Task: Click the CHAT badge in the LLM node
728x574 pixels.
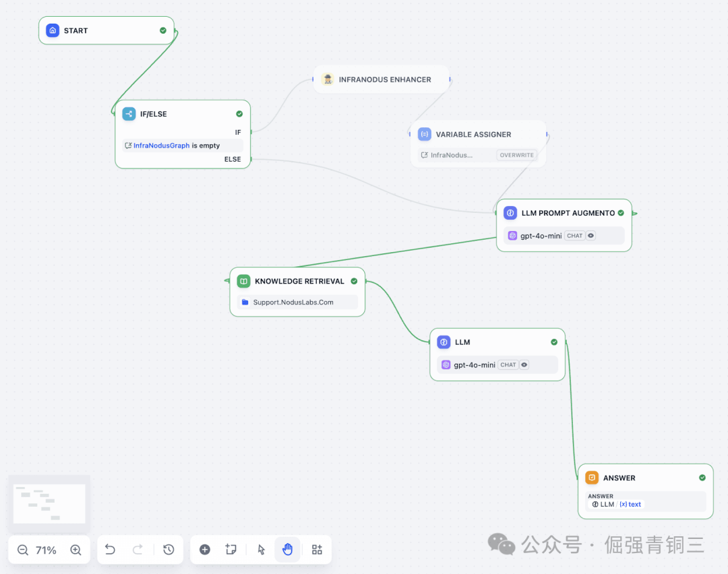Action: tap(508, 364)
